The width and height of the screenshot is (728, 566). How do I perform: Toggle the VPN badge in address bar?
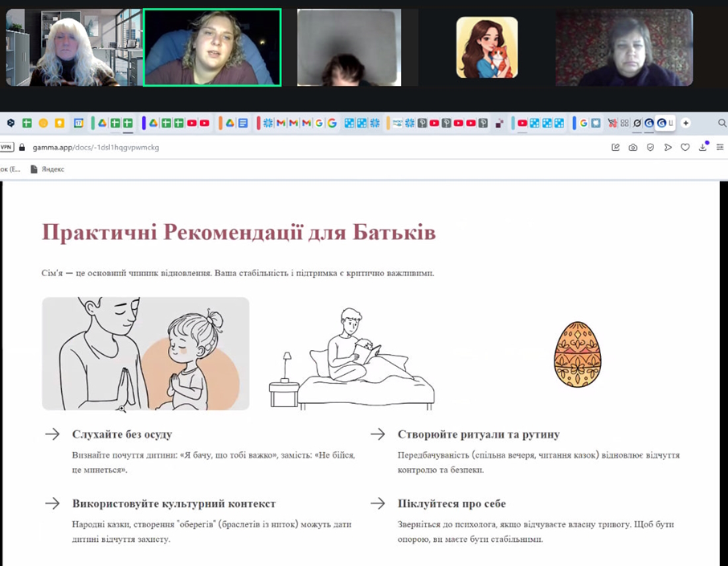(x=6, y=148)
